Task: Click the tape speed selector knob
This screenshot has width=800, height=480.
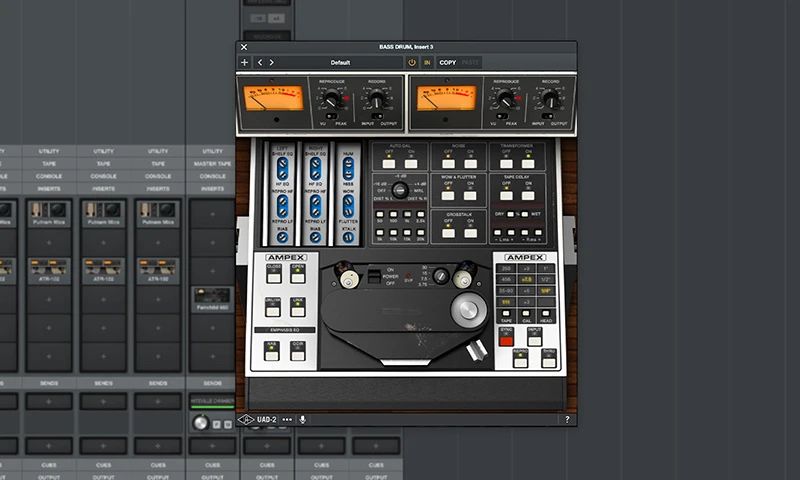Action: pos(440,276)
